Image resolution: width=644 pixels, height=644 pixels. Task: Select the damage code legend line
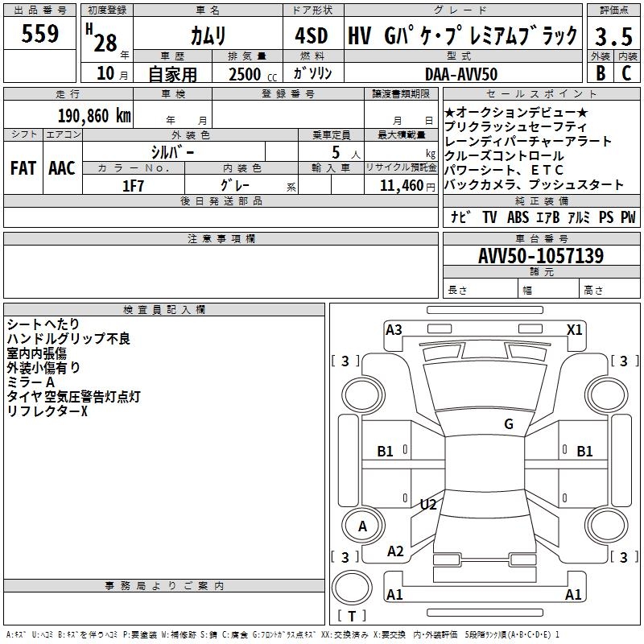click(283, 635)
